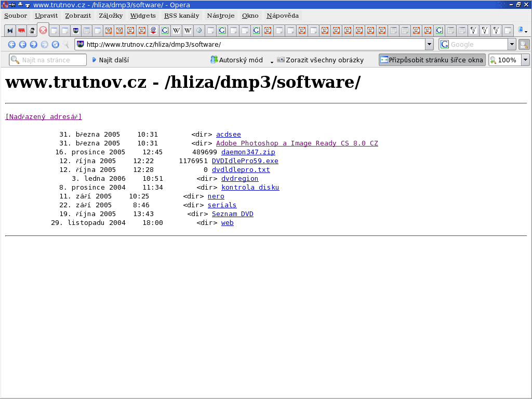Open the acdsee directory link

click(229, 135)
